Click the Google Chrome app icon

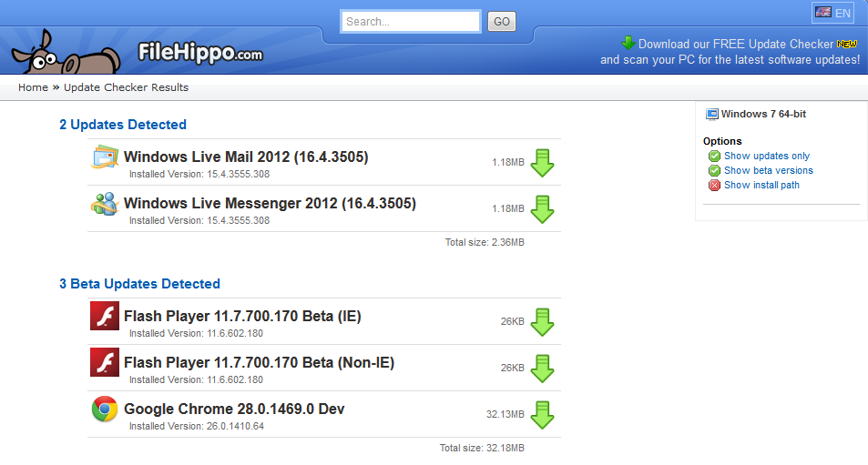[105, 409]
